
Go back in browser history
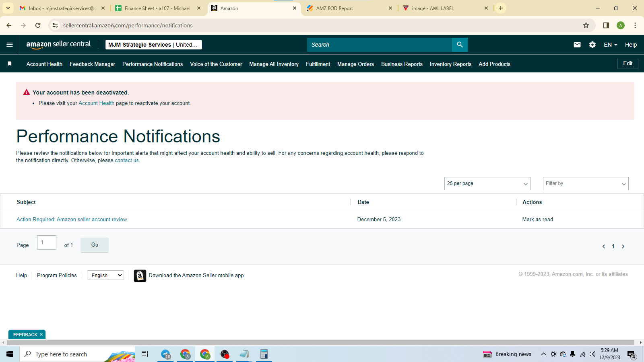click(x=9, y=25)
